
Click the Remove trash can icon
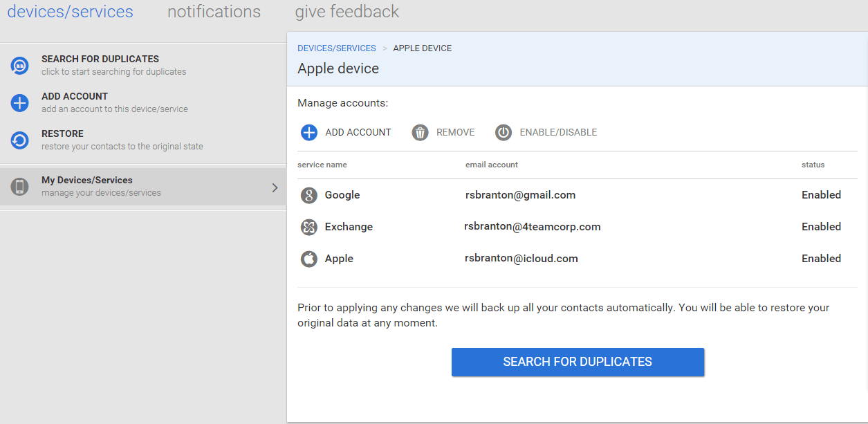coord(421,132)
